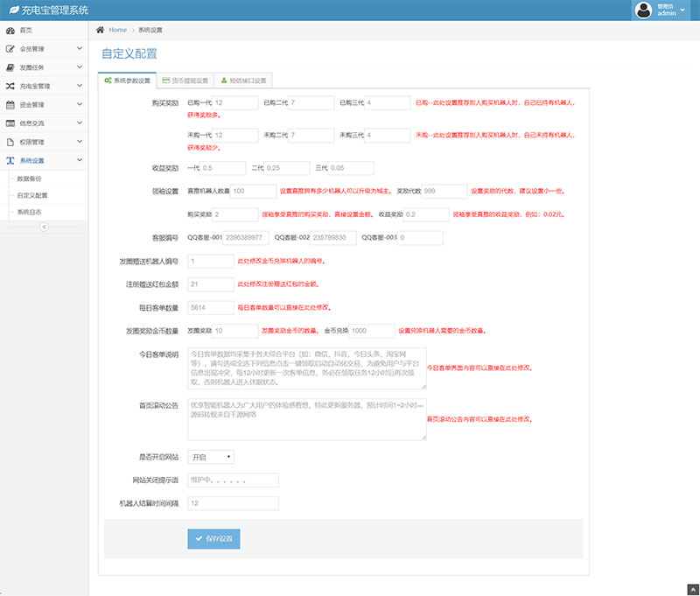Collapse the 系统设置 sidebar chevron

(80, 161)
